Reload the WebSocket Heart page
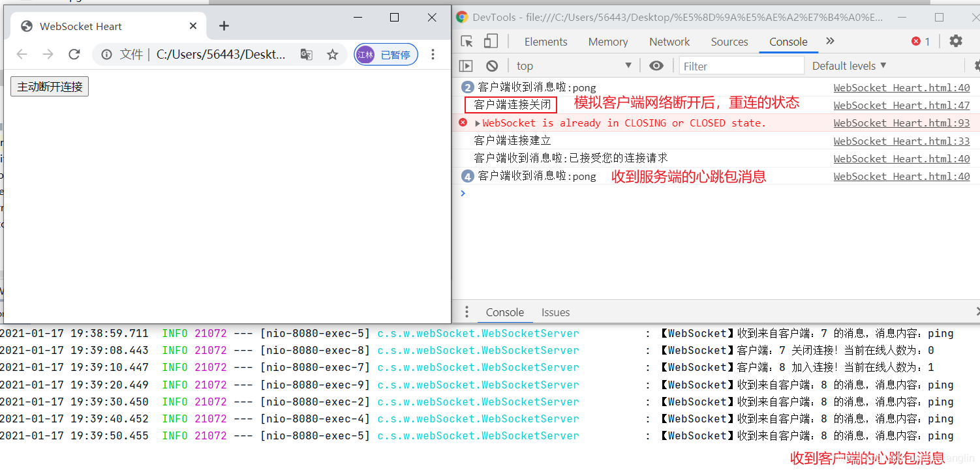This screenshot has width=980, height=470. pyautogui.click(x=74, y=55)
